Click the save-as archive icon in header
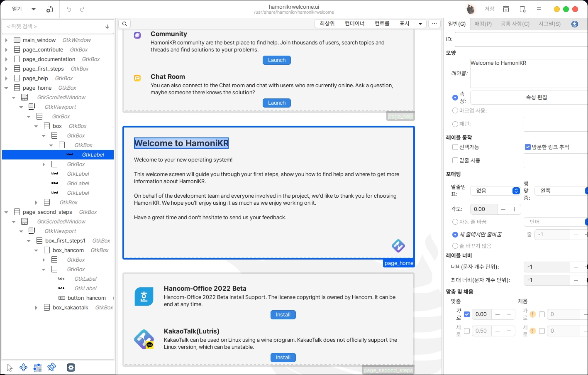 coord(506,9)
